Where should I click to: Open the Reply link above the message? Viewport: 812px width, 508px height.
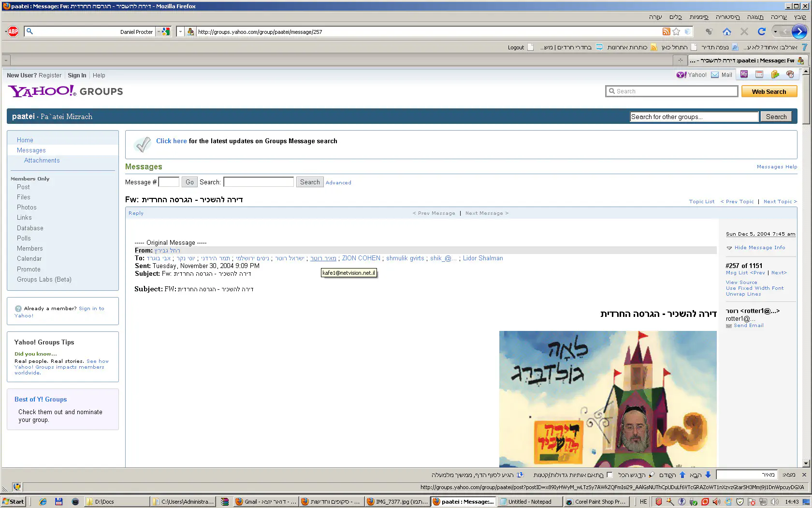pyautogui.click(x=136, y=213)
